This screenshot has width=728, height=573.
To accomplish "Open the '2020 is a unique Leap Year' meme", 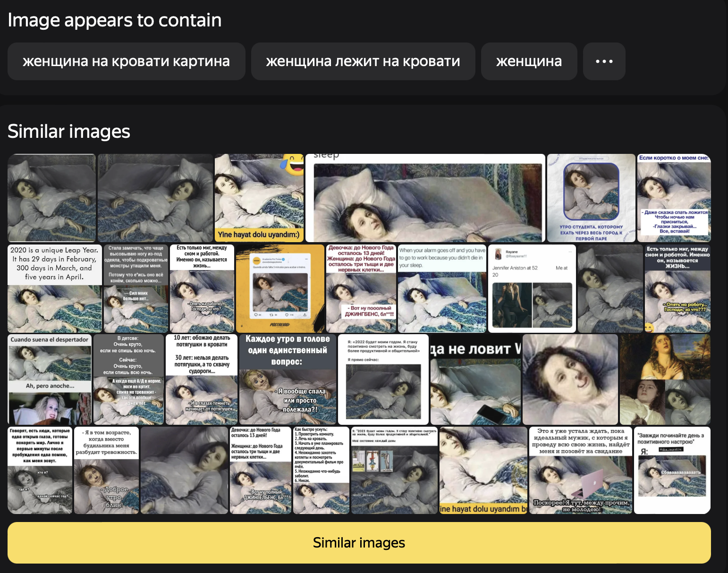I will click(55, 288).
